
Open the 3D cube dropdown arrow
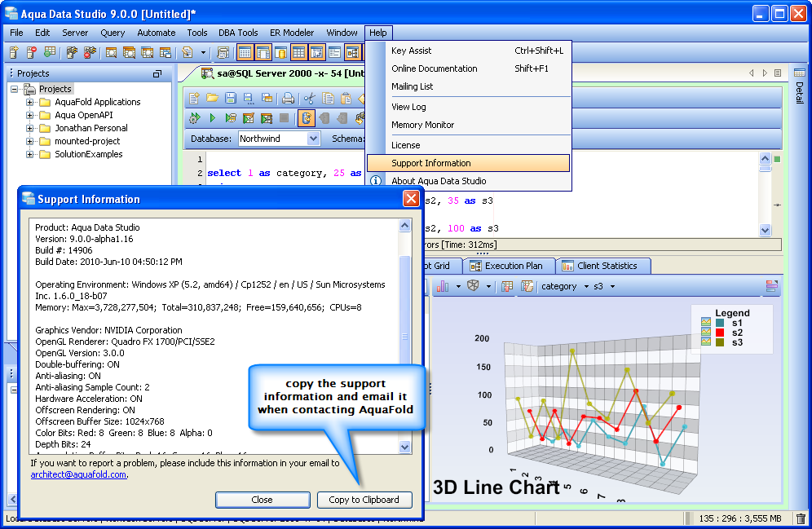point(488,286)
